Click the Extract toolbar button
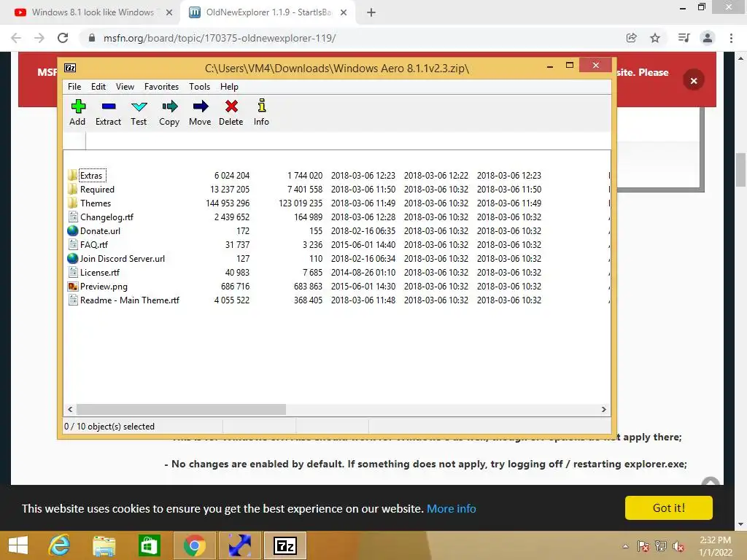The width and height of the screenshot is (747, 560). coord(108,113)
